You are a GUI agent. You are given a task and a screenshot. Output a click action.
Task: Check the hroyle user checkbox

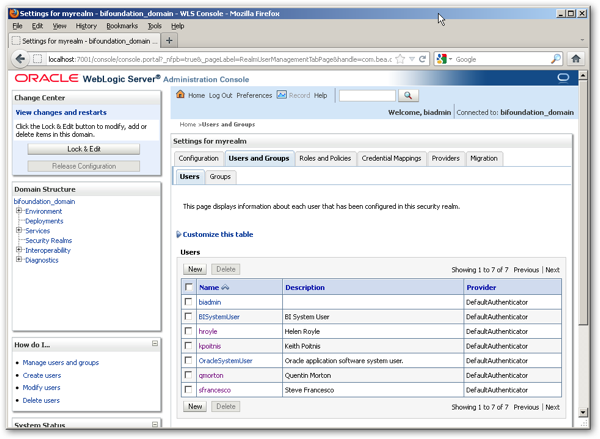tap(188, 331)
